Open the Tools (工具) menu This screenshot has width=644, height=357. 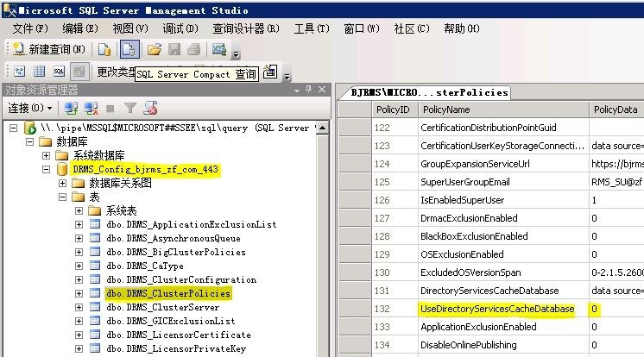[312, 28]
